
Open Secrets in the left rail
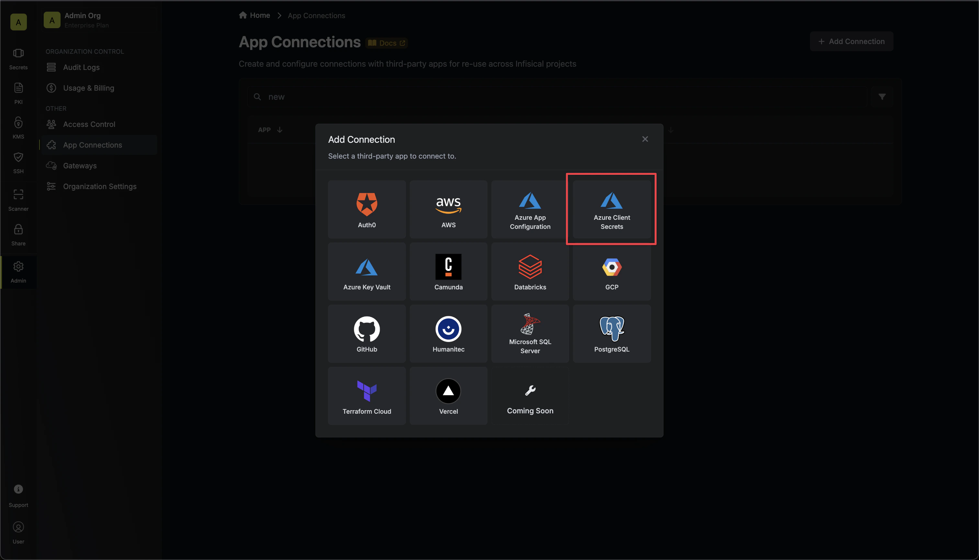pos(18,59)
